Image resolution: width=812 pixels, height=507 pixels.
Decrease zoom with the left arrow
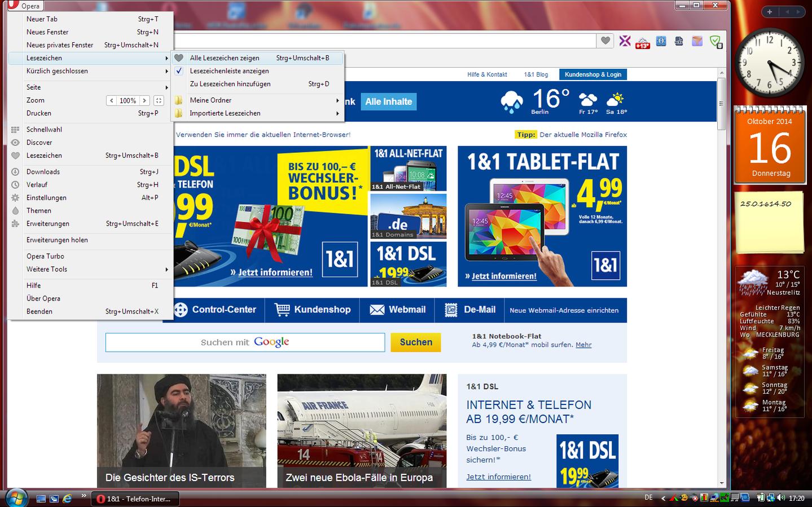click(112, 100)
